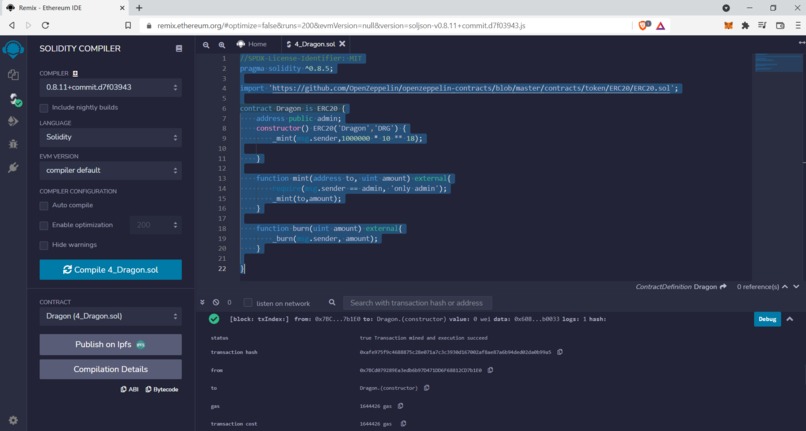Image resolution: width=806 pixels, height=431 pixels.
Task: Click the browser address bar URL
Action: [341, 25]
